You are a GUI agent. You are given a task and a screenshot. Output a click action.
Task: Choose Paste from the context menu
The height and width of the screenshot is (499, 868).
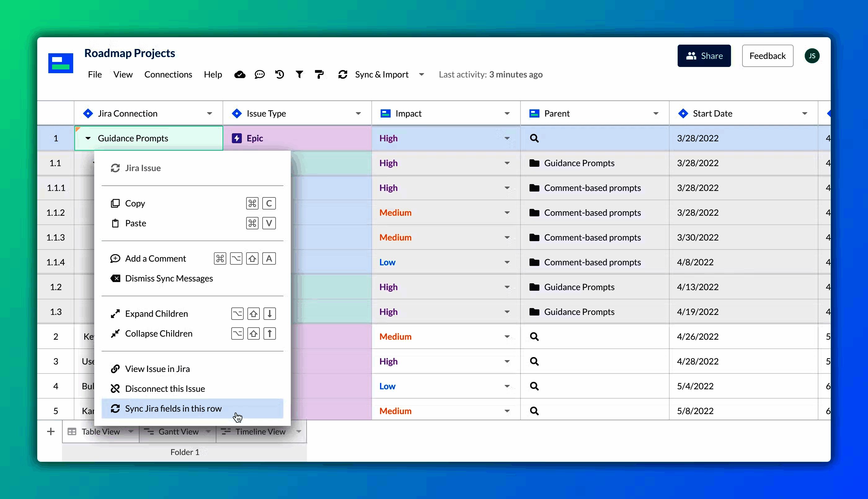(x=192, y=223)
